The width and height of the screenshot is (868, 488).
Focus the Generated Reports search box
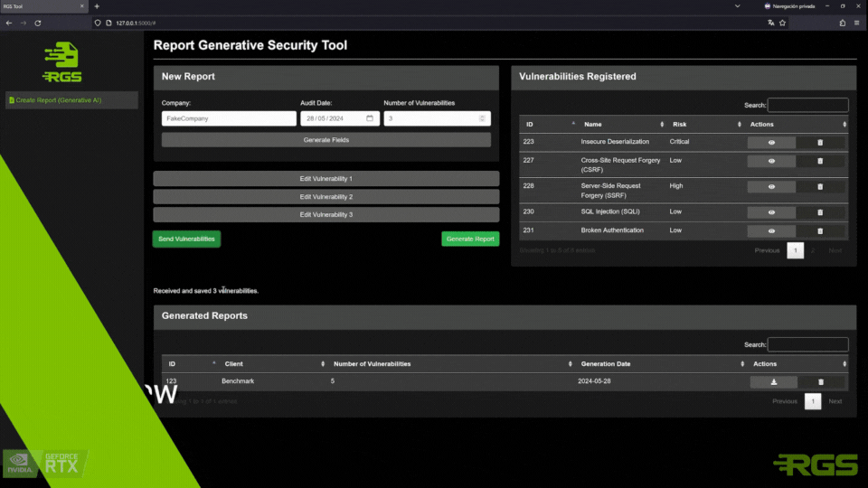(x=807, y=344)
